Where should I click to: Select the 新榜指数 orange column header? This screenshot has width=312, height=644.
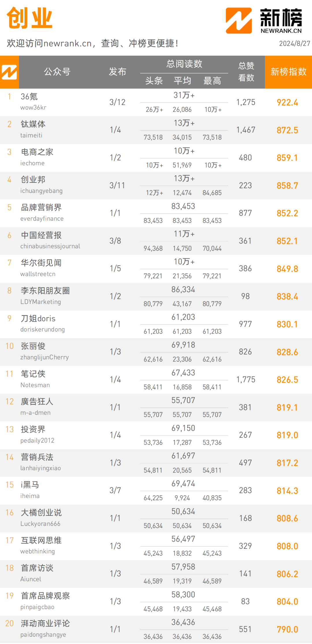(288, 72)
